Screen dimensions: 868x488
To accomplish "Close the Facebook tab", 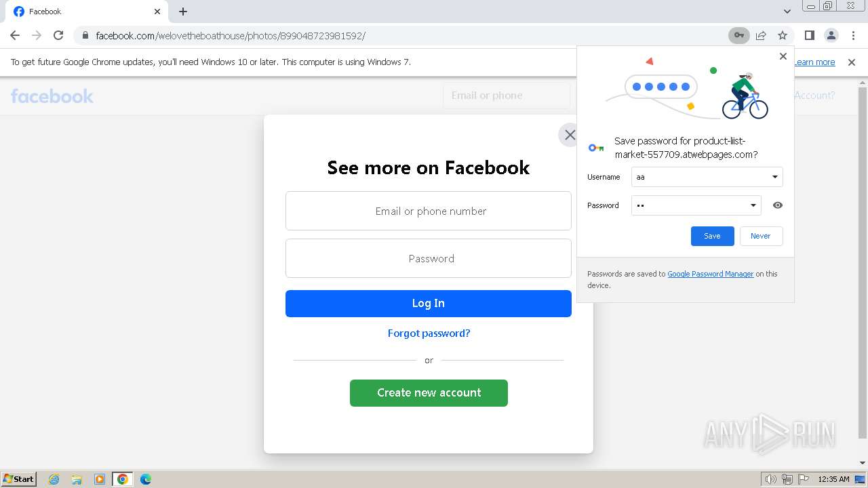I will point(157,12).
